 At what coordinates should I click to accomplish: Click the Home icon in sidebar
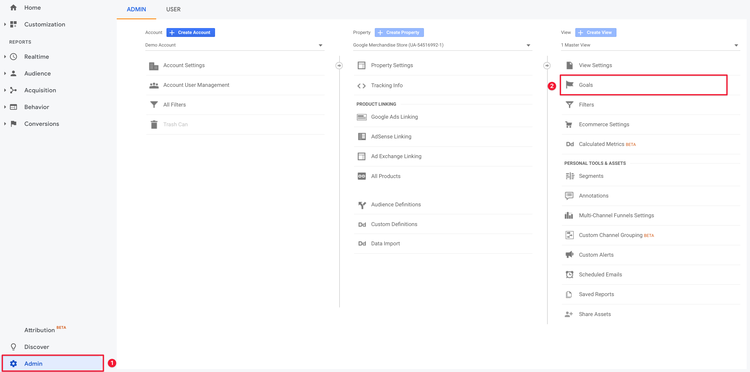pos(13,8)
